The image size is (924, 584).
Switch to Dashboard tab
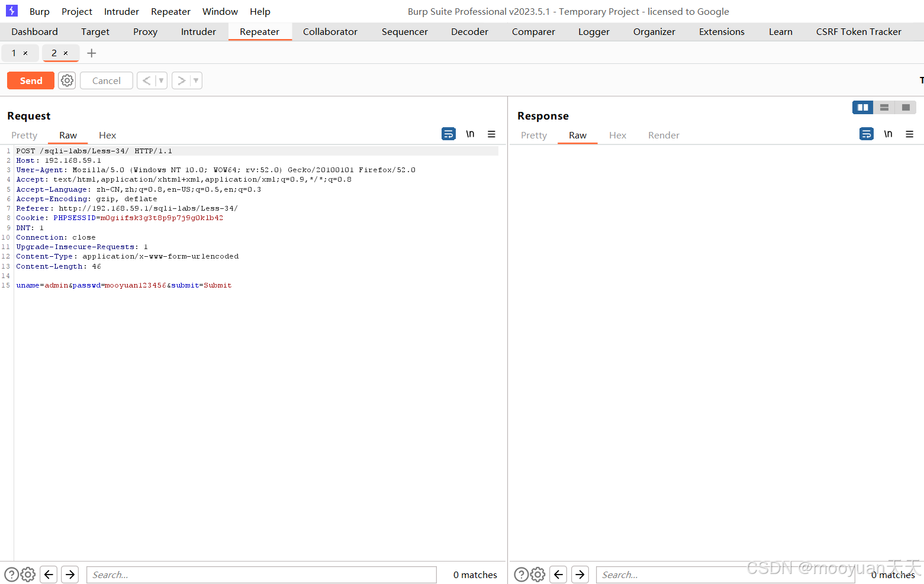pos(34,32)
